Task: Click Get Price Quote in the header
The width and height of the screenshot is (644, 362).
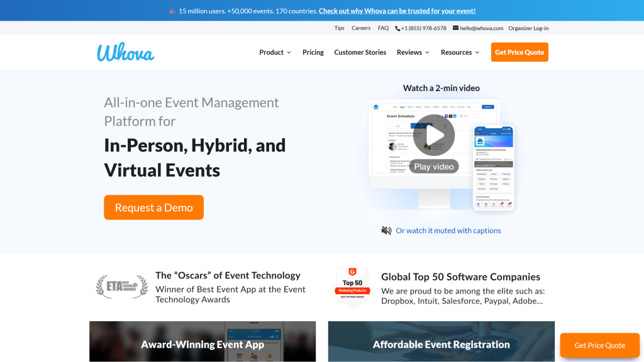Action: pos(519,52)
